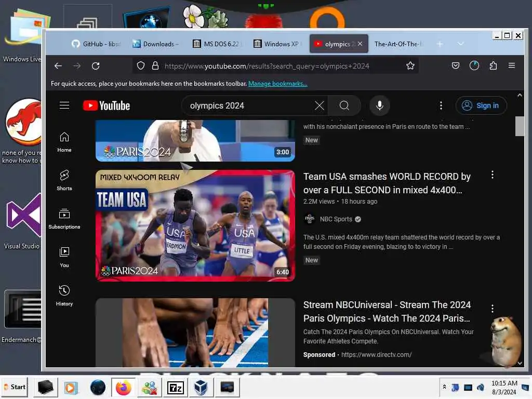The height and width of the screenshot is (399, 532).
Task: Open a new tab with plus button
Action: point(440,44)
